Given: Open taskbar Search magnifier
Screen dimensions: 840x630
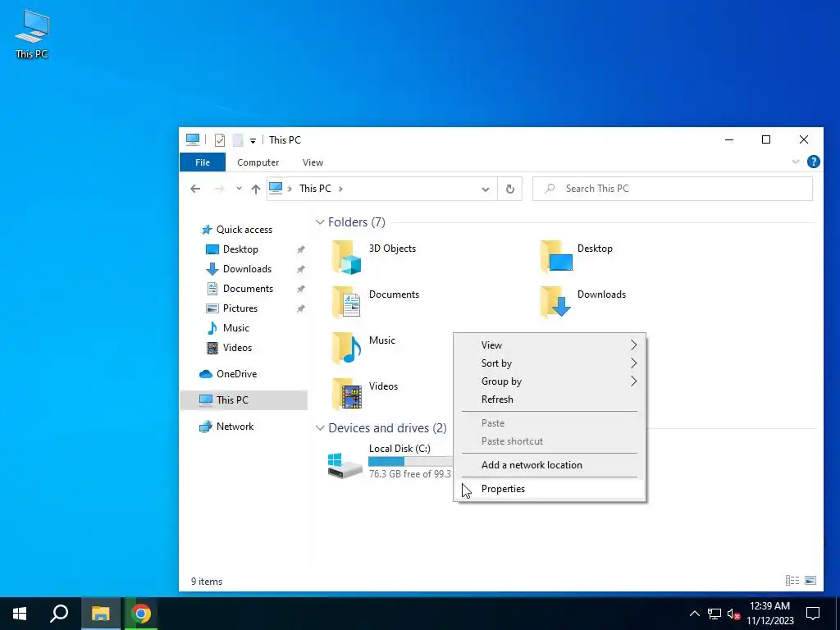Looking at the screenshot, I should point(59,614).
